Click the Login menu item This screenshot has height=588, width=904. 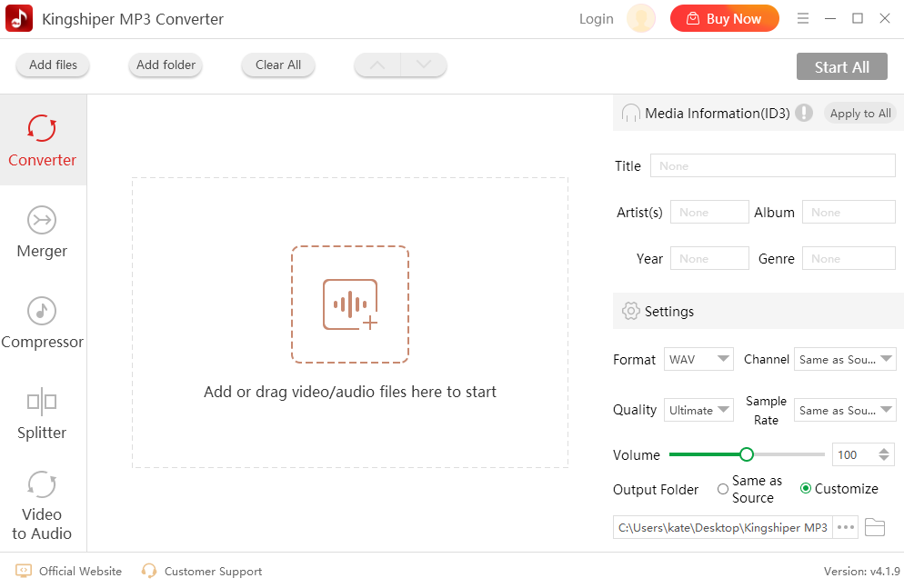pyautogui.click(x=596, y=18)
